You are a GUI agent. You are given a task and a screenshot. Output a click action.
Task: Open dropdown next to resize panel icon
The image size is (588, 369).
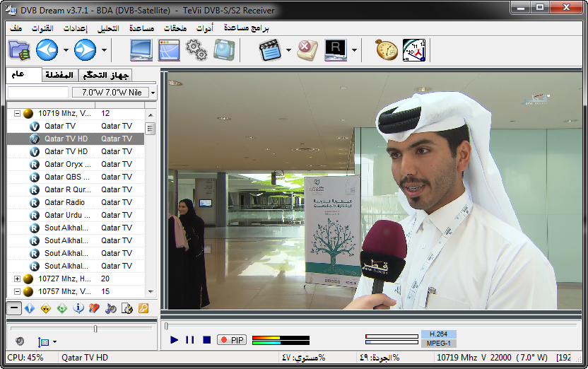click(54, 341)
